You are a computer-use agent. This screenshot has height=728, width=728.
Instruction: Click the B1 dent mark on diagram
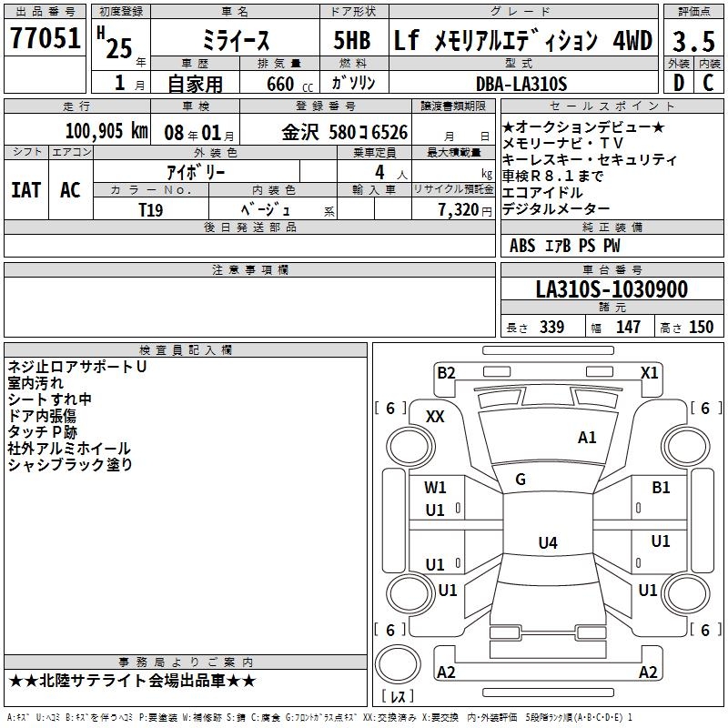point(661,487)
